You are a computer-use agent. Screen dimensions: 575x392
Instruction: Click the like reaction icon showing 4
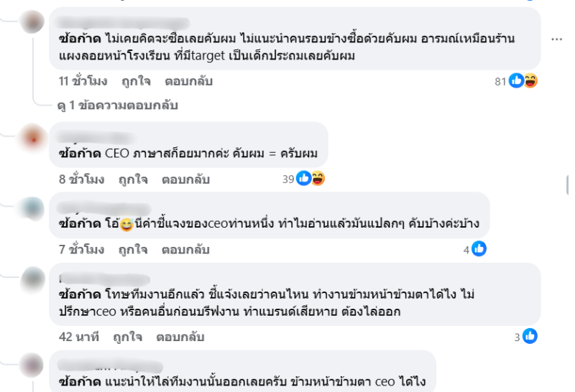click(x=479, y=249)
